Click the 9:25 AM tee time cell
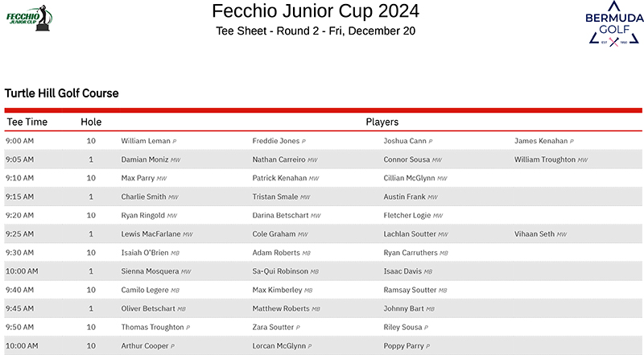Image resolution: width=644 pixels, height=355 pixels. (x=19, y=234)
